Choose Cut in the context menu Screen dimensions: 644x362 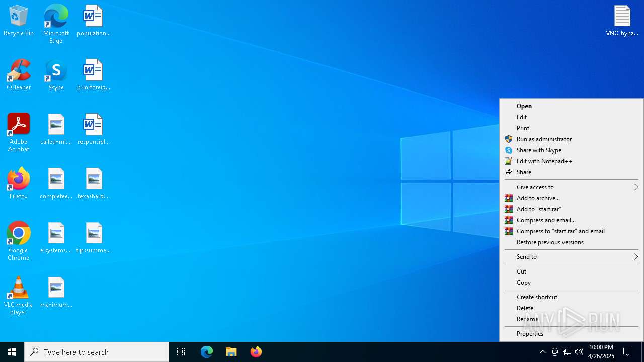click(x=571, y=271)
